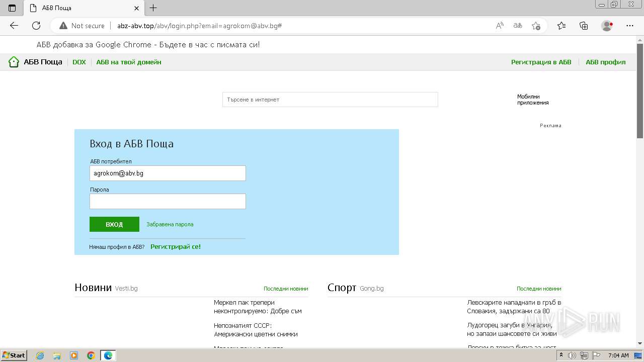Click the volume speaker tray icon
Viewport: 644px width, 362px height.
[x=572, y=355]
